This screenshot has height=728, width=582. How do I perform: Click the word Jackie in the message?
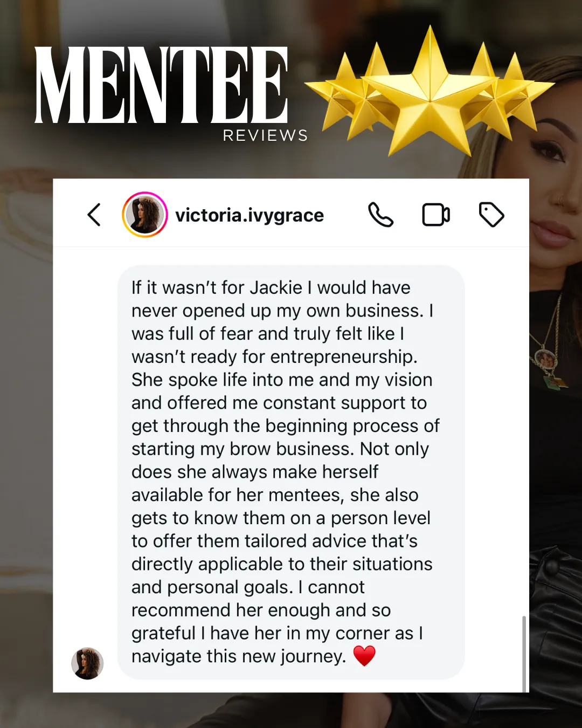click(x=275, y=287)
